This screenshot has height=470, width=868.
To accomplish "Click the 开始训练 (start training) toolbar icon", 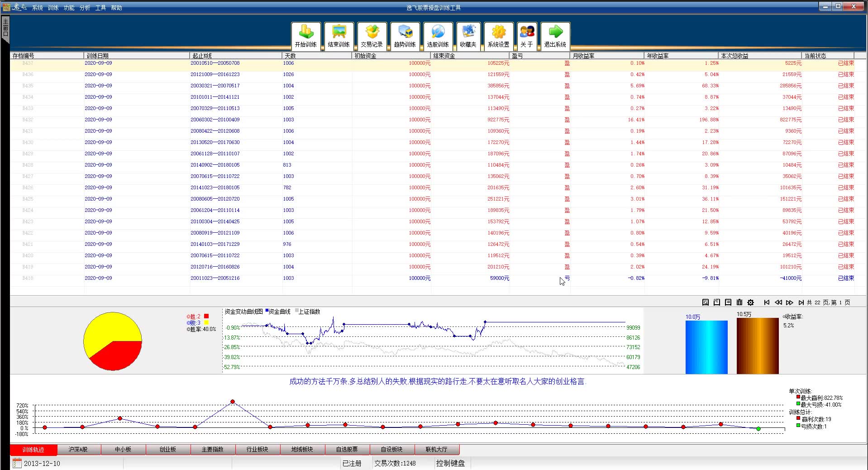I will pos(306,36).
